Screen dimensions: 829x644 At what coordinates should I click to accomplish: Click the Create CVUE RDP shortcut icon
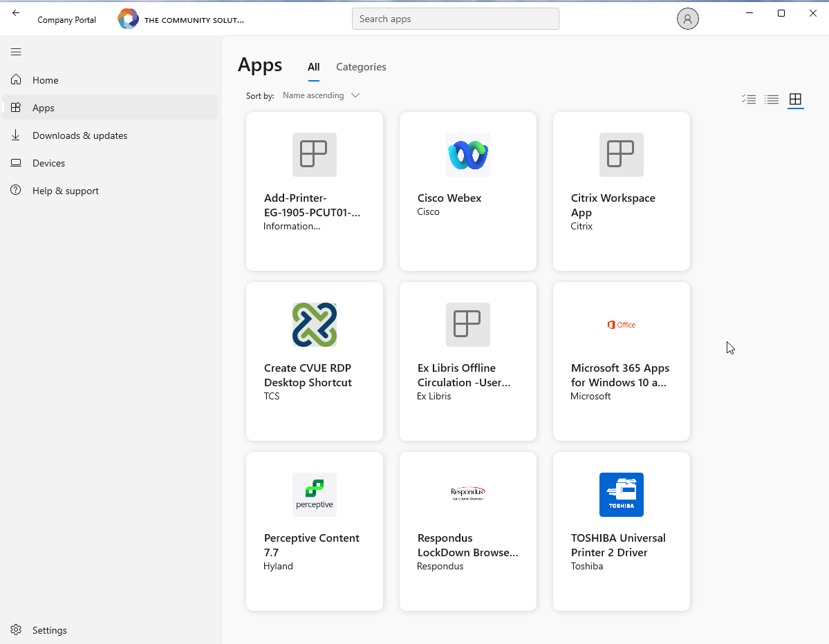click(x=315, y=325)
